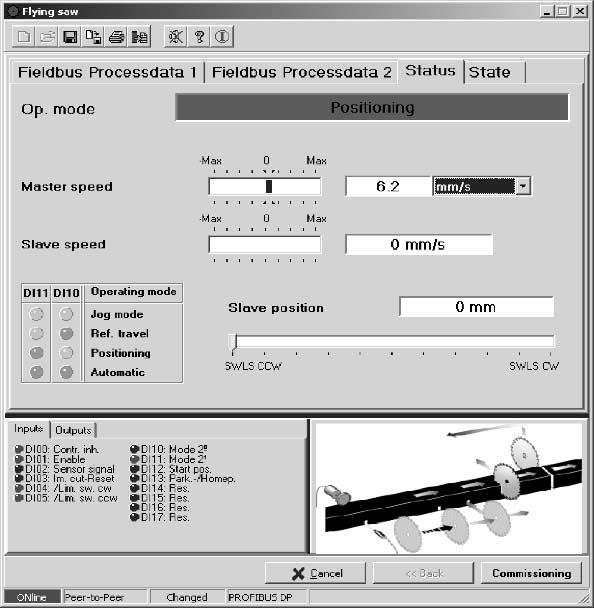The width and height of the screenshot is (594, 608).
Task: Click the Master speed value field
Action: (x=389, y=187)
